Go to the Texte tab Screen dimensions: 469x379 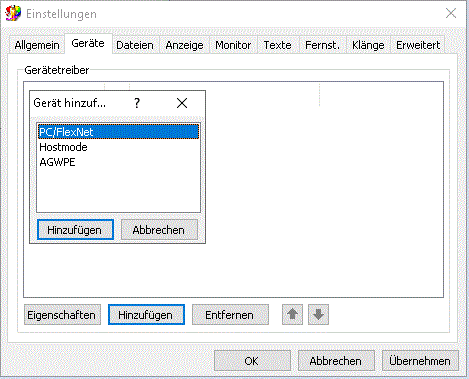point(277,45)
